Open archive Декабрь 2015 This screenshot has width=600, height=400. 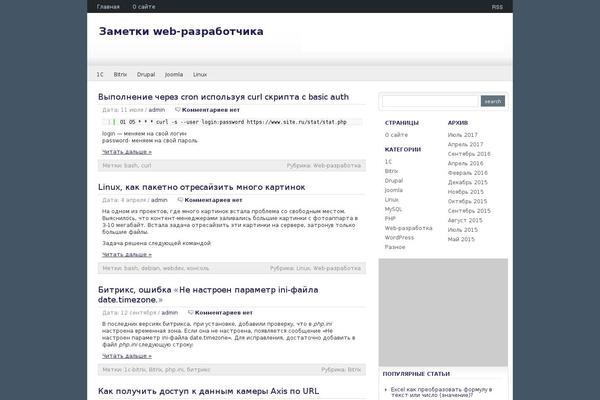coord(468,183)
